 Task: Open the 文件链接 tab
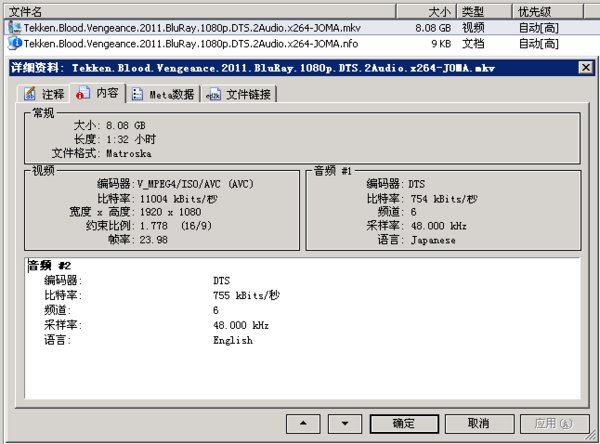coord(239,94)
